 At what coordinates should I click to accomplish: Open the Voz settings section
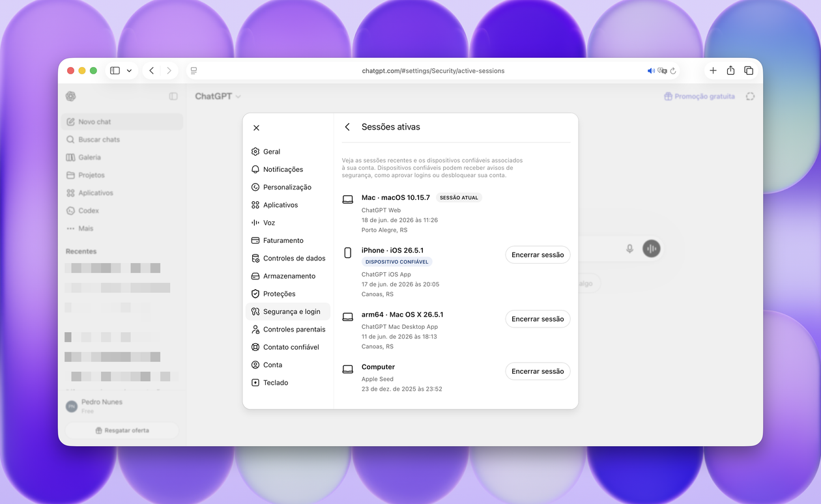[288, 223]
